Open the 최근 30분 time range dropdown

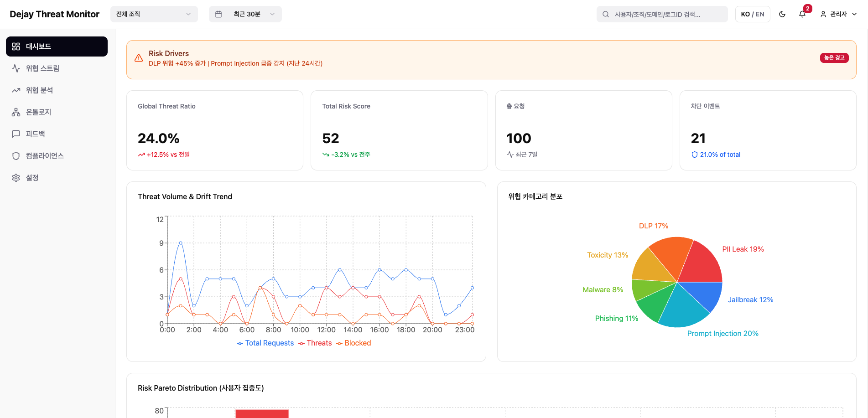[x=245, y=14]
